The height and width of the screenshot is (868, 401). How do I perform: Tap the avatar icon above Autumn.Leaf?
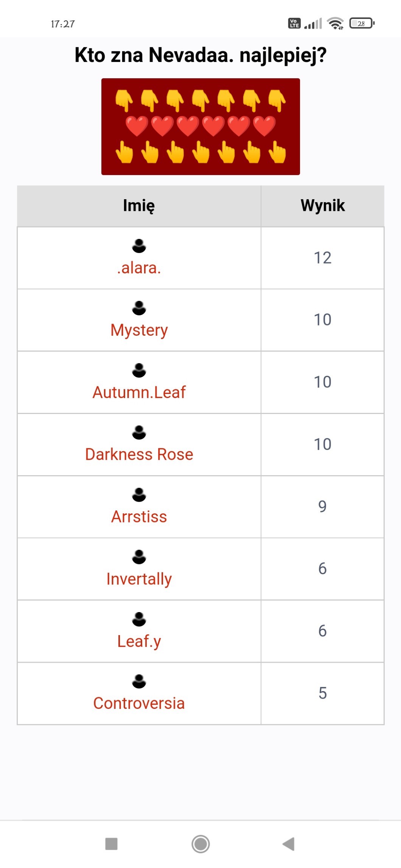point(139,370)
